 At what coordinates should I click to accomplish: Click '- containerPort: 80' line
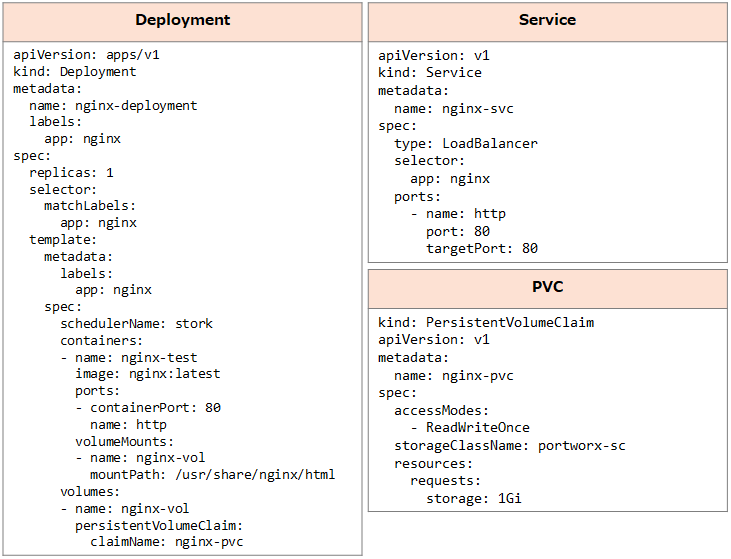point(148,408)
